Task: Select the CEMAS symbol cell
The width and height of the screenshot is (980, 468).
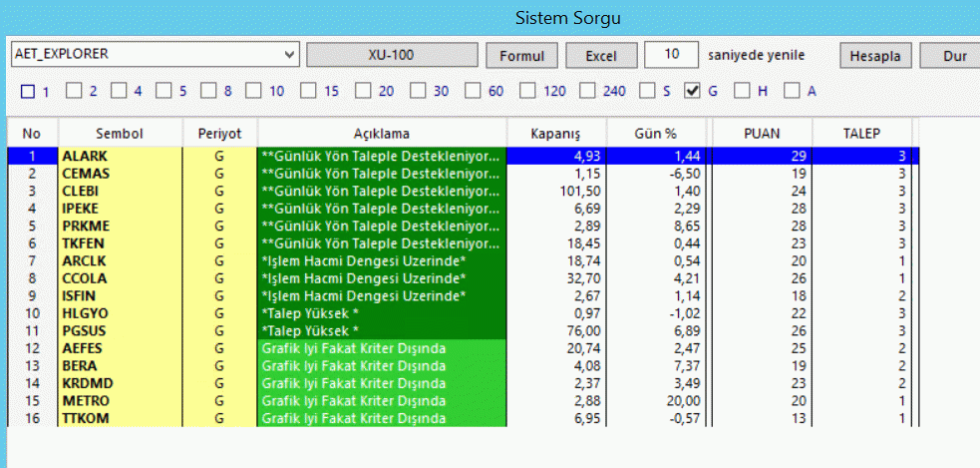Action: (120, 174)
